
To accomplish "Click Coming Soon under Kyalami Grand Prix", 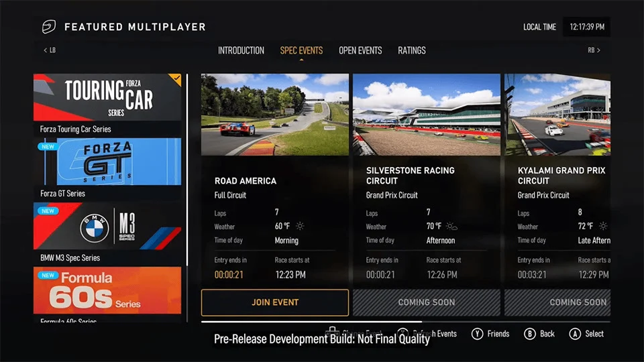I will (x=557, y=302).
